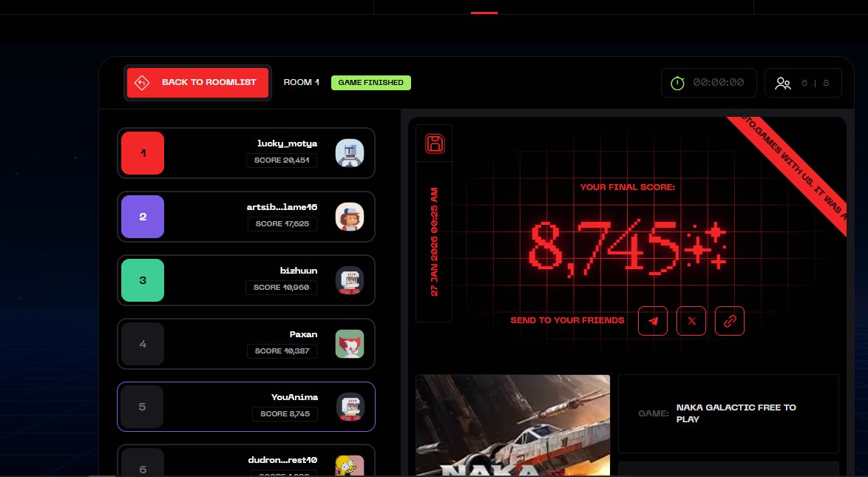
Task: Click Score 10,387 label
Action: [x=282, y=351]
